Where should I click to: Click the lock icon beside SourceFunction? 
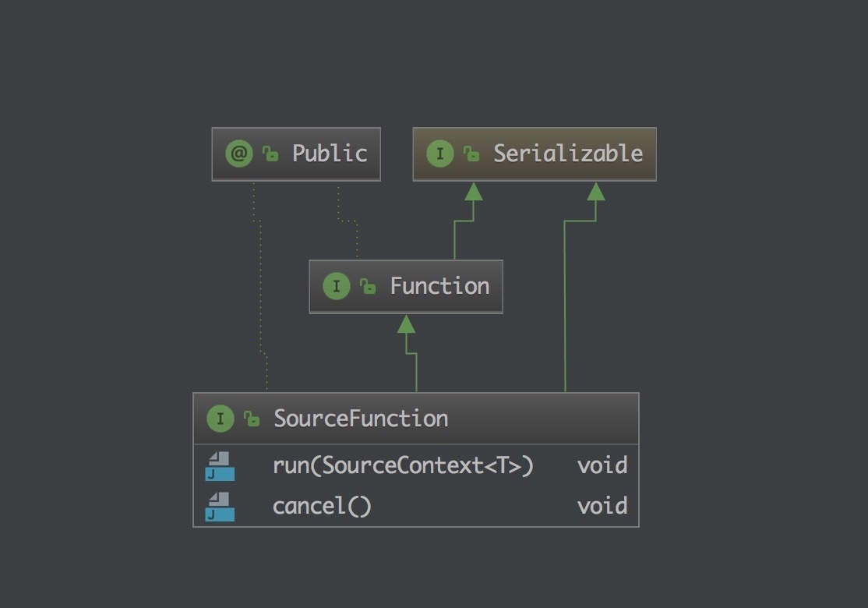coord(252,419)
